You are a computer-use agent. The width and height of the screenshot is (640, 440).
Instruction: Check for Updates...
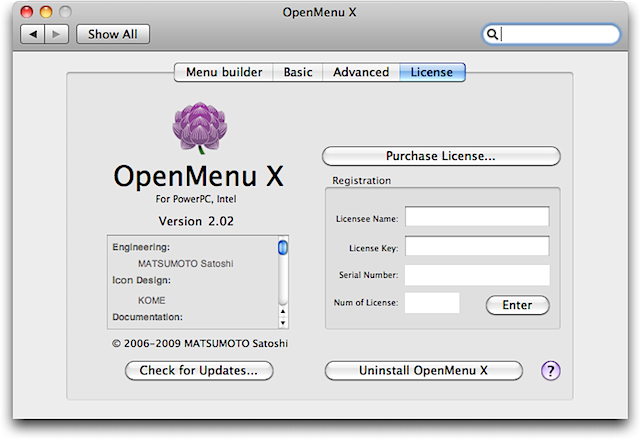(x=199, y=371)
